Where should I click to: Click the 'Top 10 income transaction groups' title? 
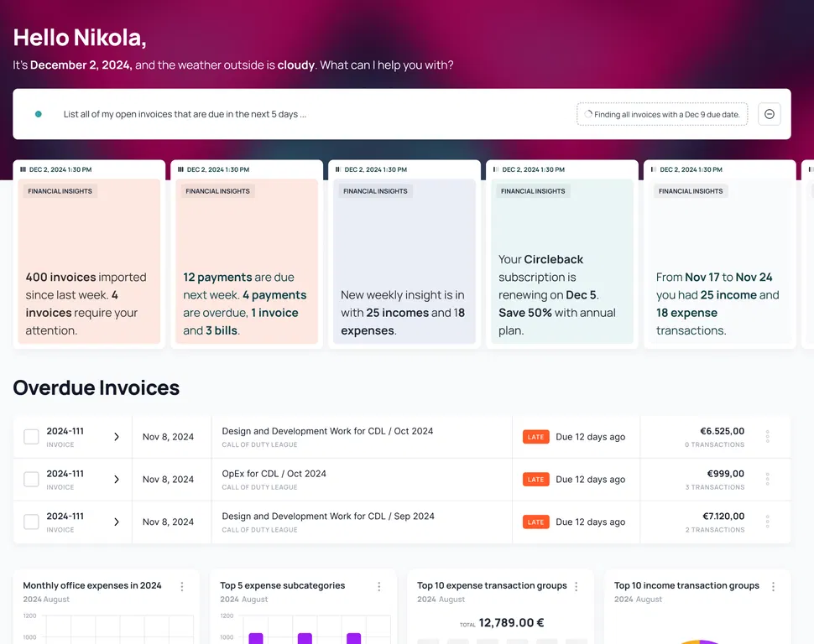click(686, 585)
